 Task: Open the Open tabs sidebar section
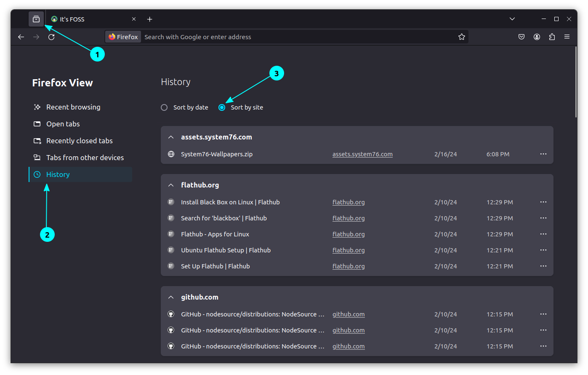point(62,123)
